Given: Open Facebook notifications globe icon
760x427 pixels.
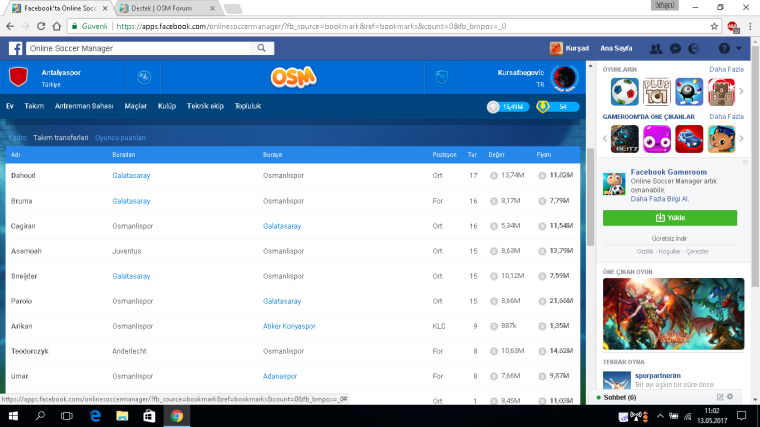Looking at the screenshot, I should pos(694,48).
